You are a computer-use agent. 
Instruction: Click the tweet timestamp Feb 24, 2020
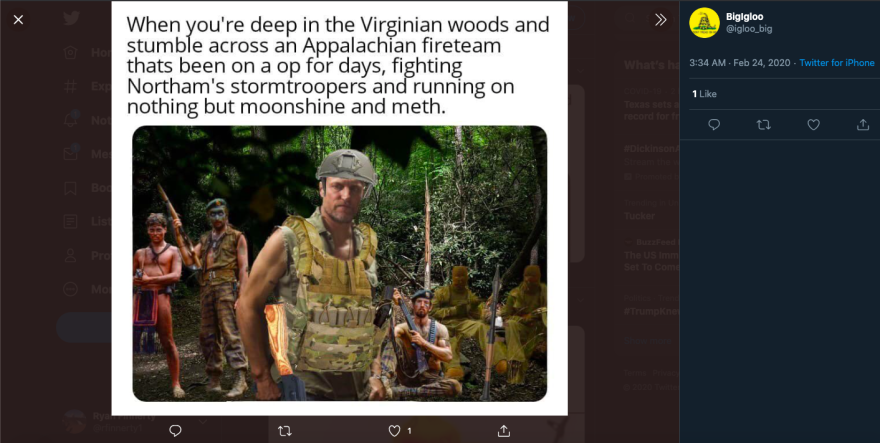[x=762, y=63]
